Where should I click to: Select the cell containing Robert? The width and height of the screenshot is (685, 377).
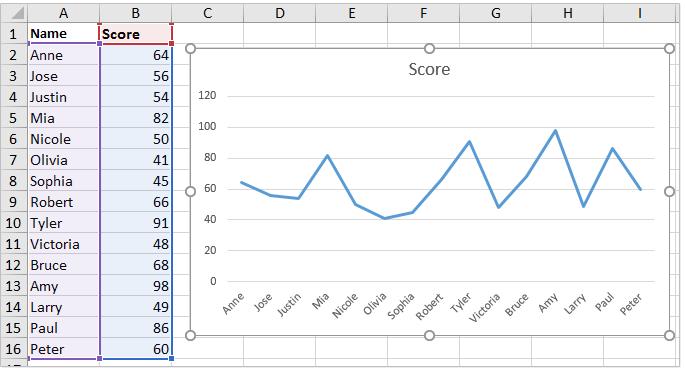(64, 202)
